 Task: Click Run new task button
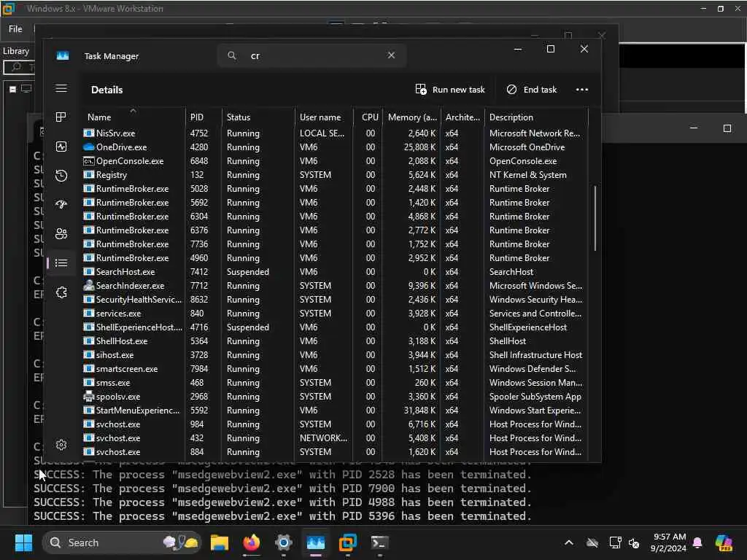pos(449,90)
